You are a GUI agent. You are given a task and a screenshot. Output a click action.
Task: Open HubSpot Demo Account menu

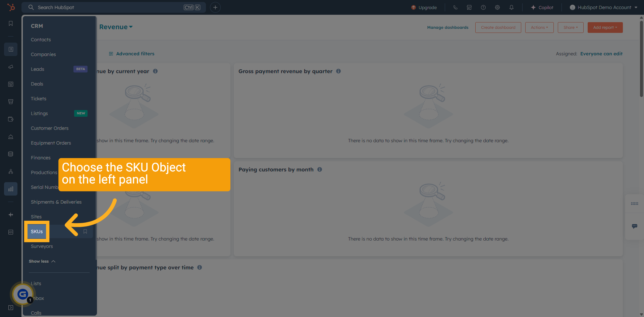[x=603, y=7]
